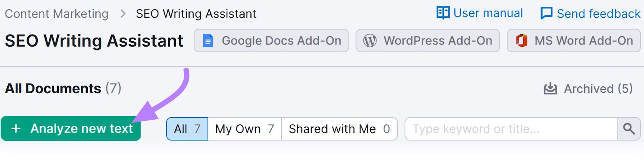Focus the keyword or title search field
644x161 pixels.
[511, 129]
